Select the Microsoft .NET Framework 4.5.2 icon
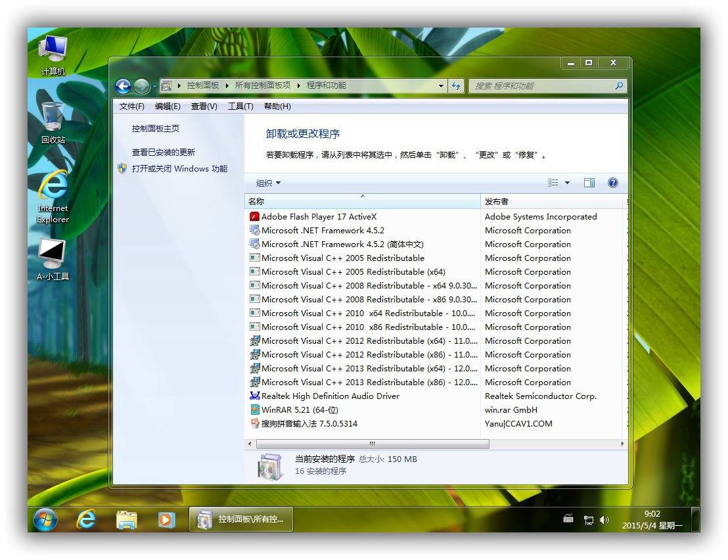Screen dimensions: 728x560 (x=254, y=230)
